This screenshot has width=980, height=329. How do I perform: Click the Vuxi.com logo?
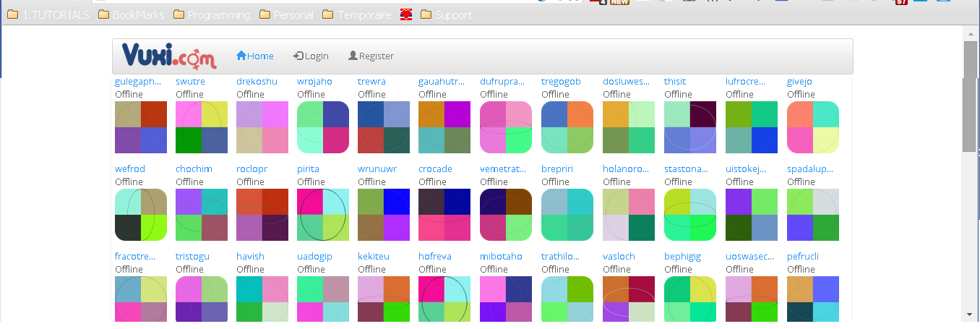(168, 56)
